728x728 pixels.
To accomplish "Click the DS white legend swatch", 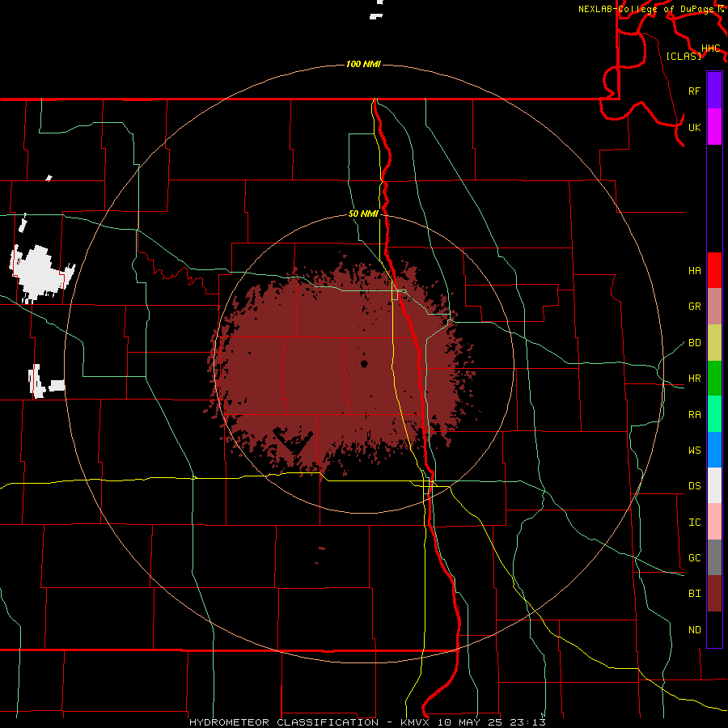I will 714,485.
